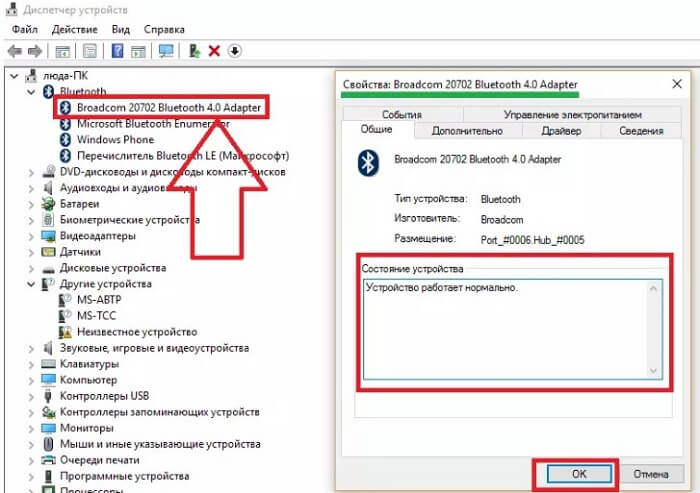Collapse the Другие устройства category
This screenshot has width=700, height=493.
33,284
